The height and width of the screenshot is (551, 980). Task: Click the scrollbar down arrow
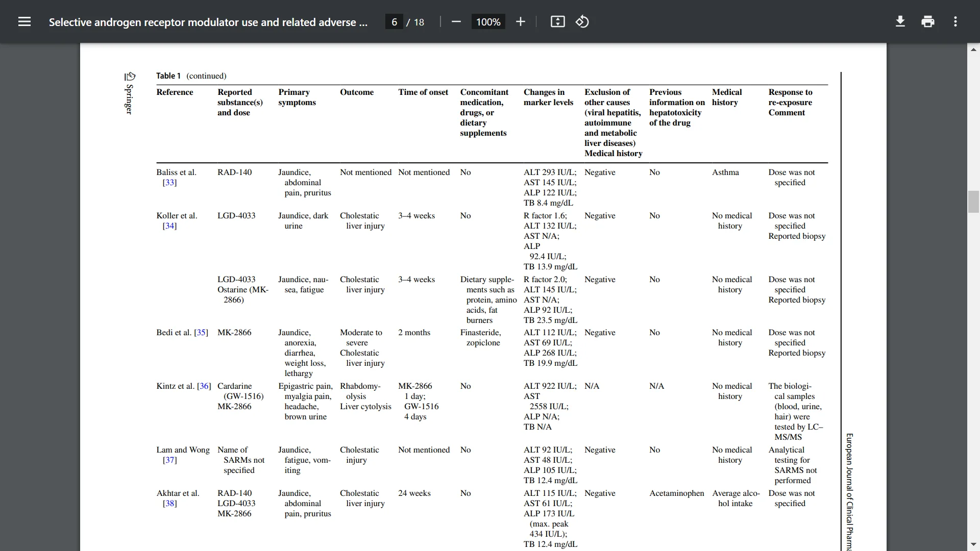pyautogui.click(x=973, y=544)
